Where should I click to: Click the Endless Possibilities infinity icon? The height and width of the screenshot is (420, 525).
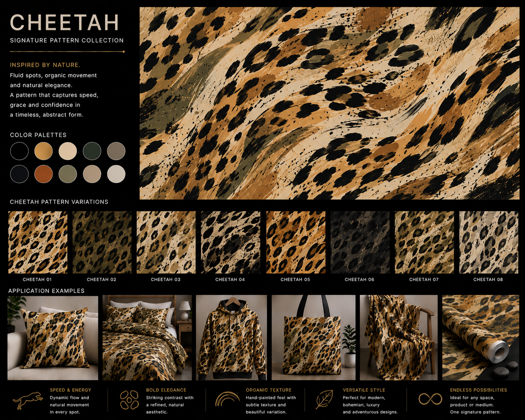[430, 399]
